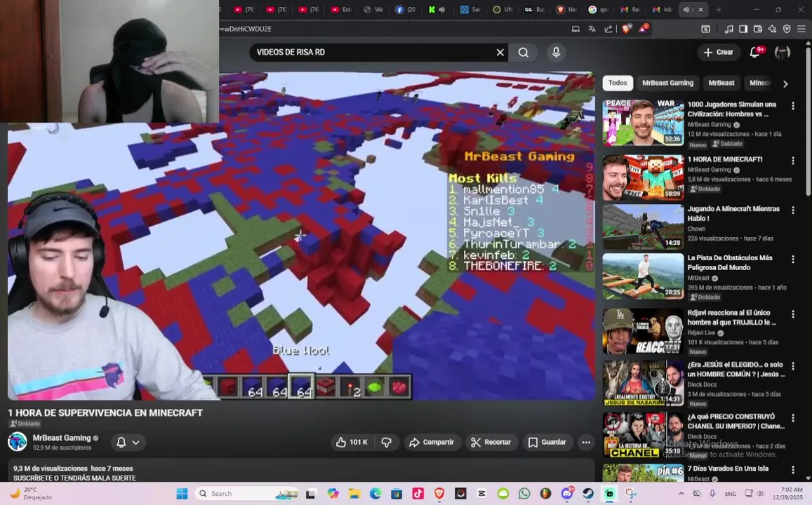
Task: Toggle the taskbar microphone tray icon
Action: [712, 493]
